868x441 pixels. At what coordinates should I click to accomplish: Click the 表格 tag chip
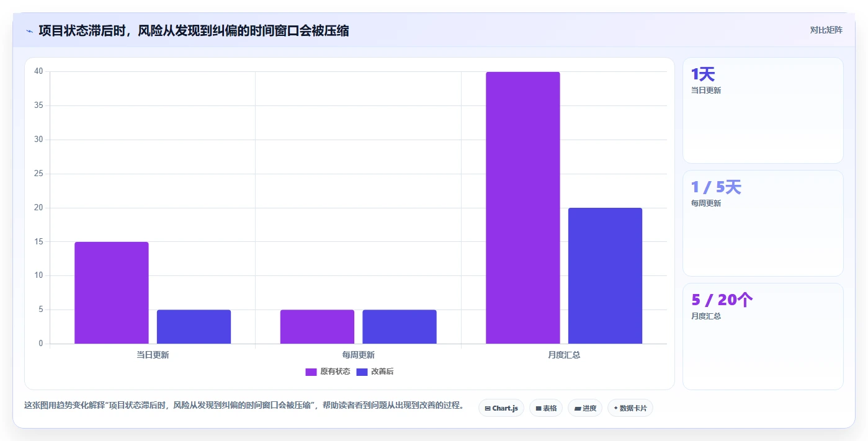pos(546,408)
